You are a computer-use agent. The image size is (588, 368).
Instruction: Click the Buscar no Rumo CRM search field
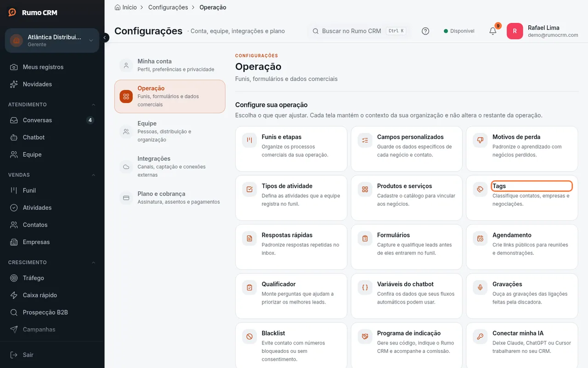(358, 31)
